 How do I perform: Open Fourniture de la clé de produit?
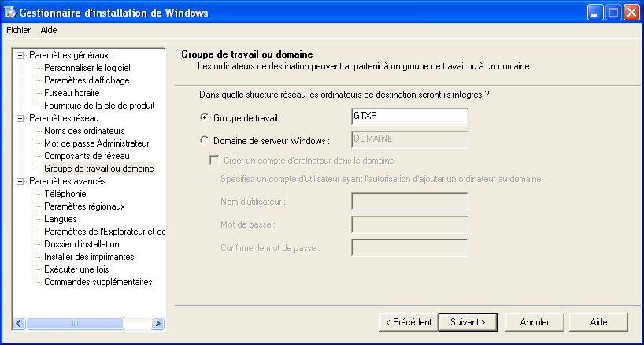(x=99, y=106)
